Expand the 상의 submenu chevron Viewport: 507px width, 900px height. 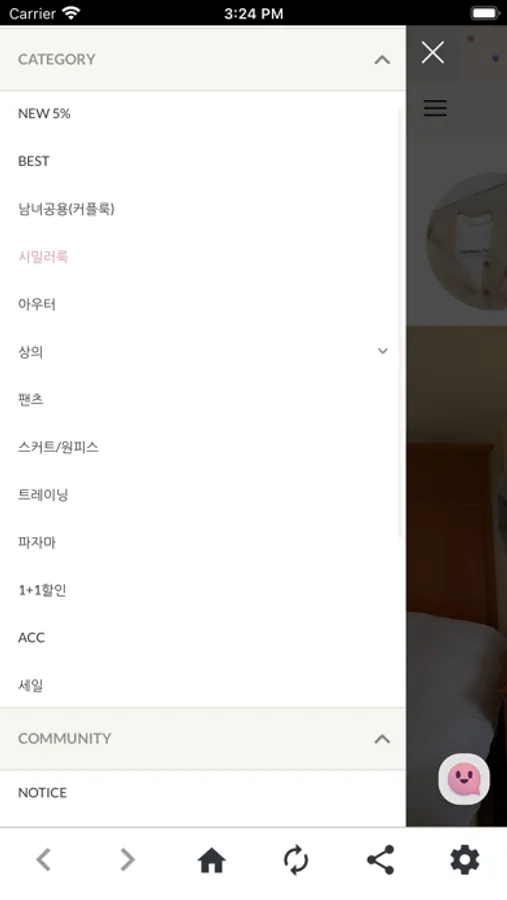pos(382,351)
